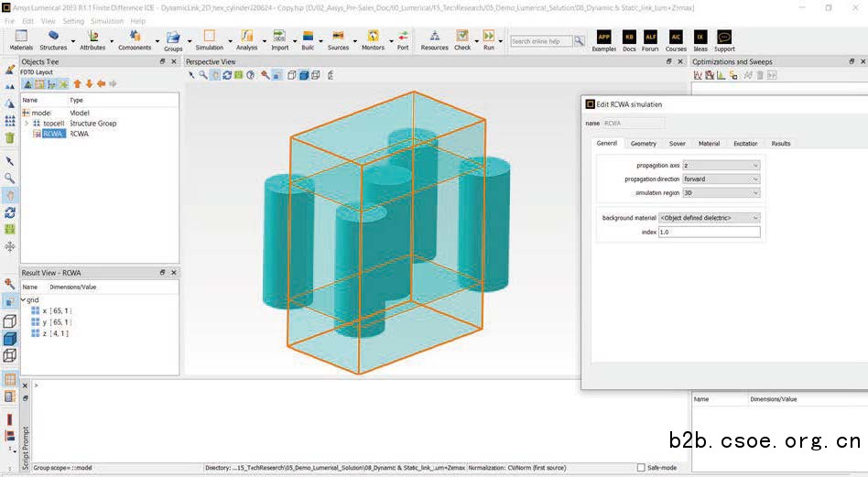Expand the topcell structure group
The width and height of the screenshot is (868, 477).
[27, 123]
